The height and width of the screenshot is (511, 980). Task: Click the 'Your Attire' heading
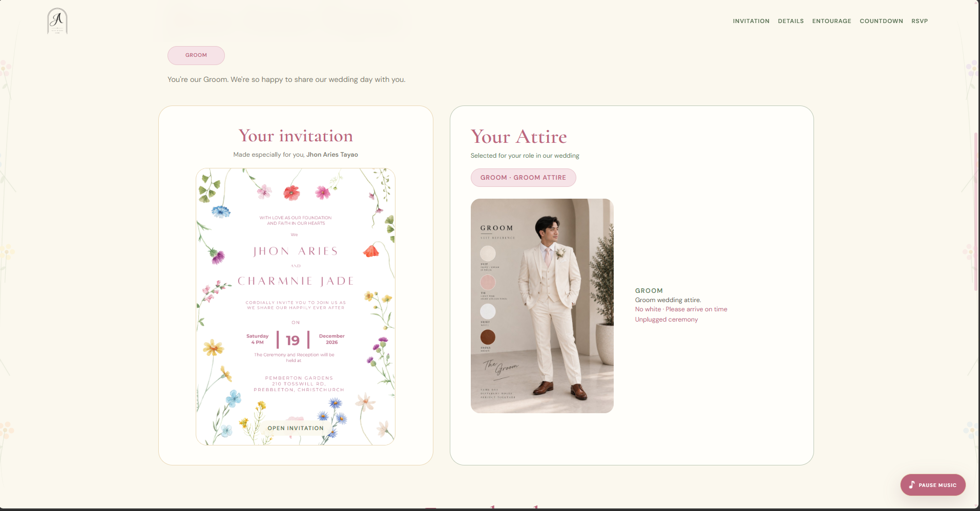pos(518,137)
